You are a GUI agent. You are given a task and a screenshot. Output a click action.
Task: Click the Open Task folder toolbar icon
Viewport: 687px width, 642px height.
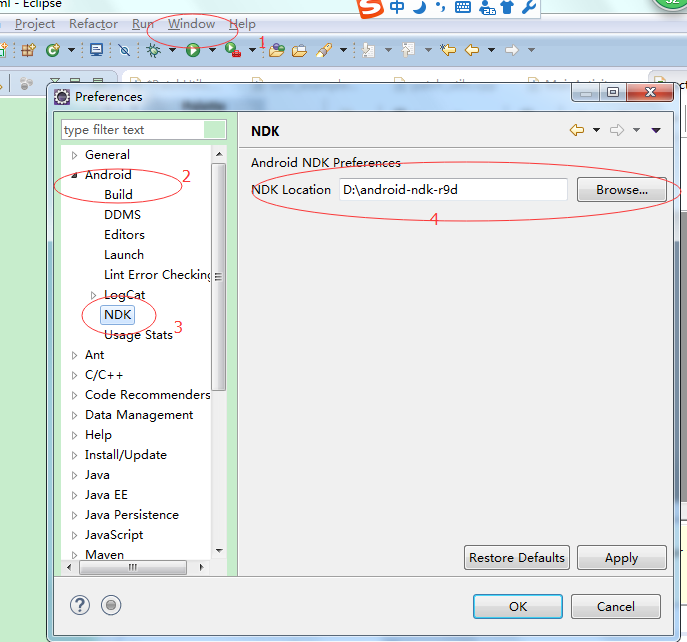(299, 51)
